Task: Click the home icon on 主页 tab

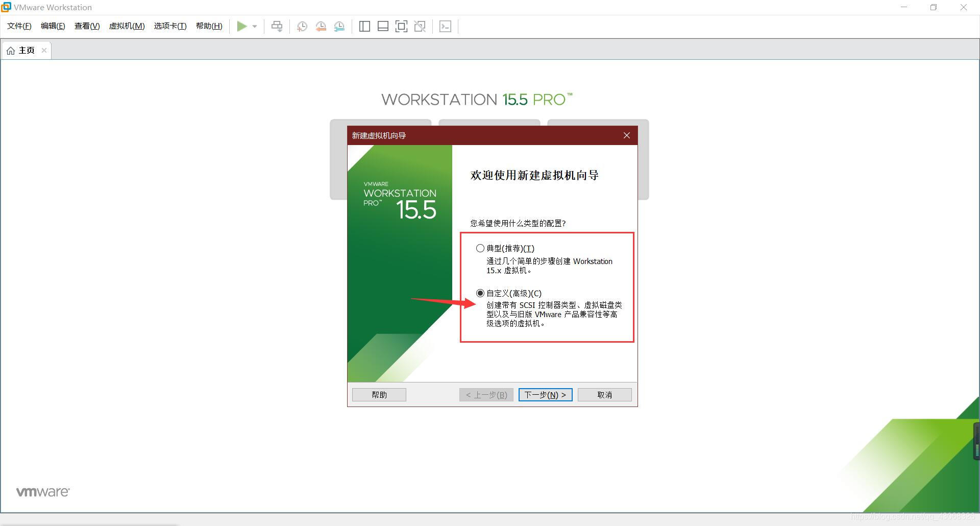Action: [11, 51]
